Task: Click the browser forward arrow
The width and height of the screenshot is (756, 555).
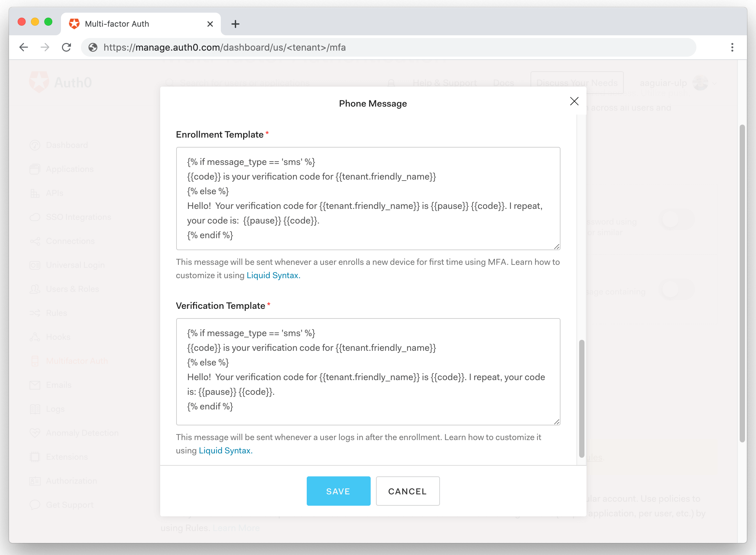Action: [x=45, y=47]
